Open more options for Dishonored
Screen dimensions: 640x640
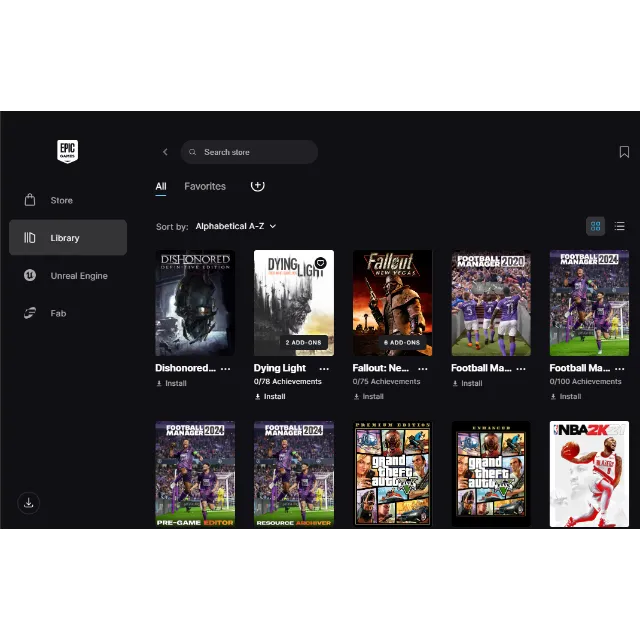pyautogui.click(x=225, y=368)
